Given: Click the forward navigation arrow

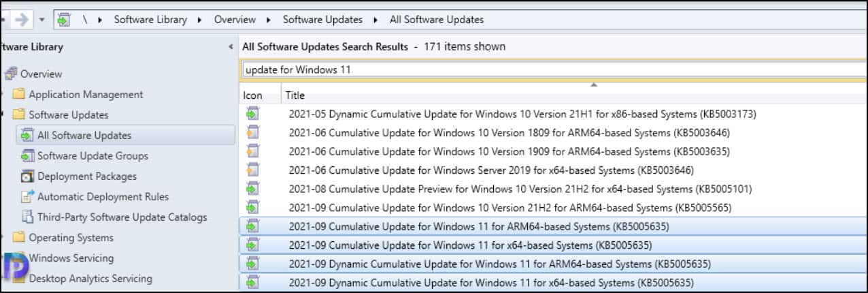Looking at the screenshot, I should (22, 20).
